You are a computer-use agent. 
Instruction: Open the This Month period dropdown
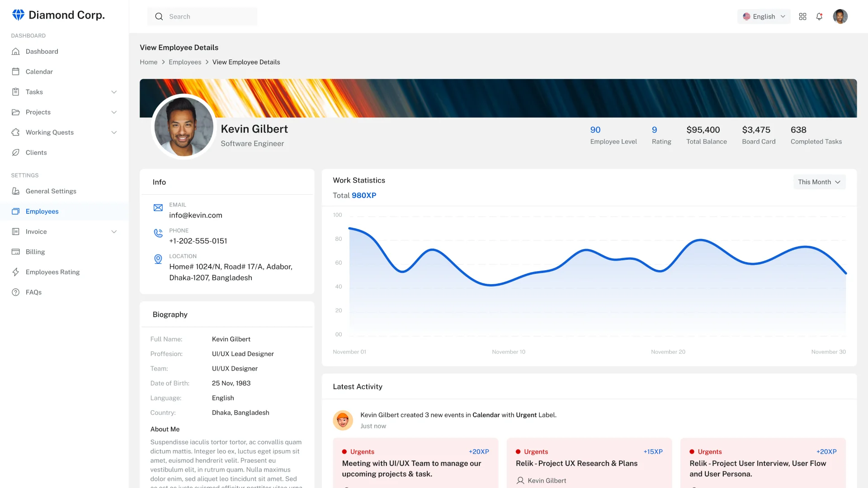tap(819, 182)
